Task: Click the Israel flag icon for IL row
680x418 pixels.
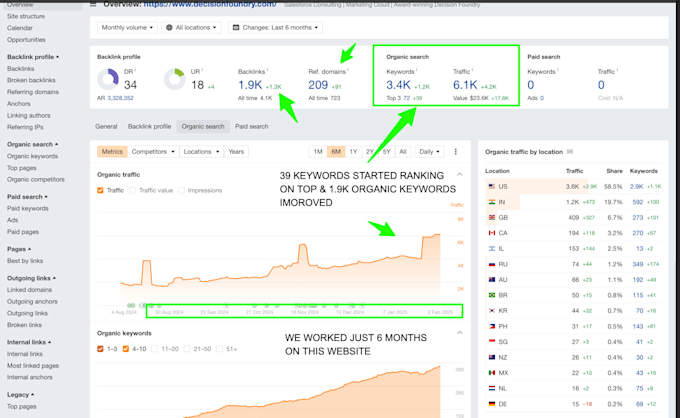Action: coord(492,249)
